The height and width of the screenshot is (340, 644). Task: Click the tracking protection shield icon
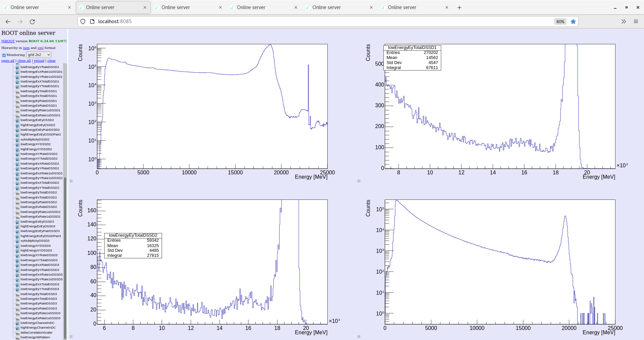83,21
